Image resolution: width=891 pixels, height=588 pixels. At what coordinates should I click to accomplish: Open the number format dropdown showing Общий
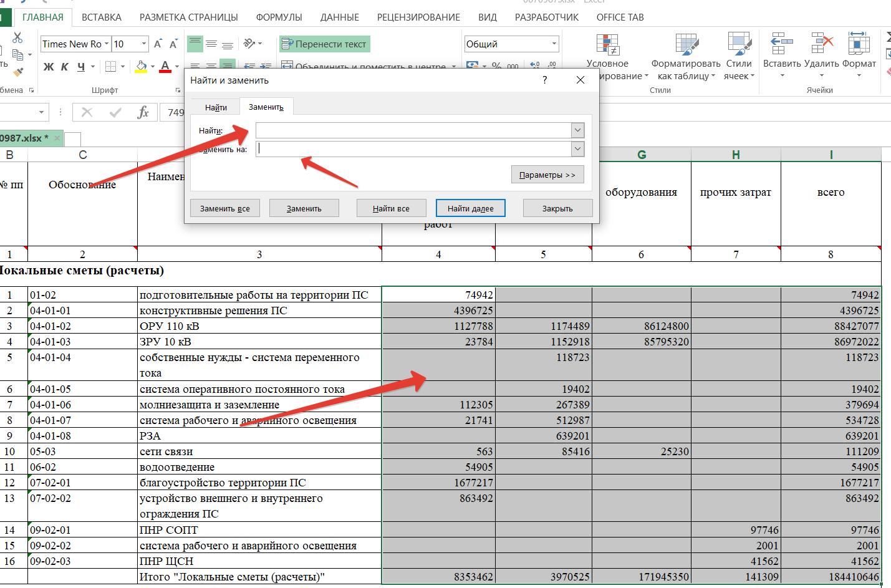(554, 44)
